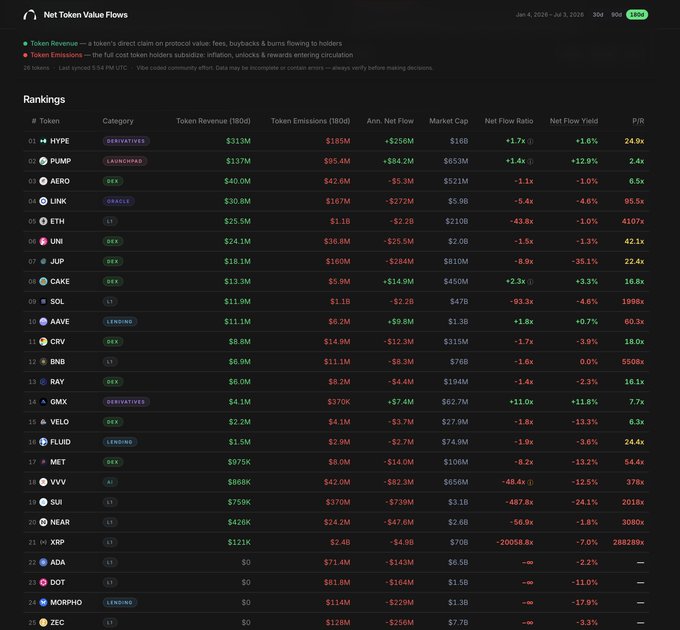680x630 pixels.
Task: Click the BNB token icon
Action: 43,362
